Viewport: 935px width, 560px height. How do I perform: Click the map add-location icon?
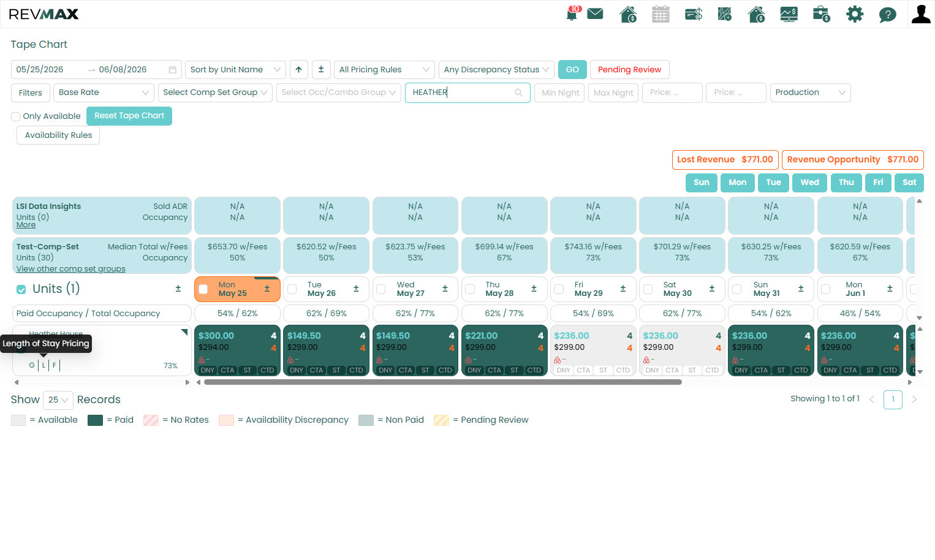tap(725, 14)
